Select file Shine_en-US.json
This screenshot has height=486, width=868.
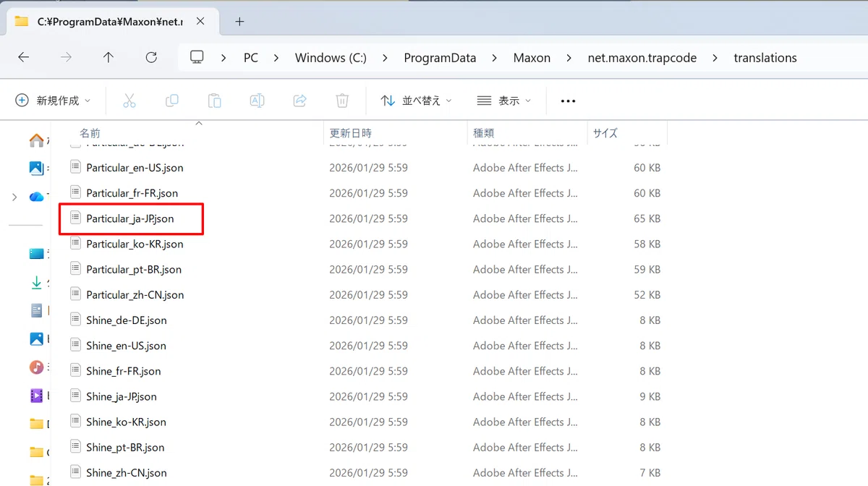[x=126, y=346]
